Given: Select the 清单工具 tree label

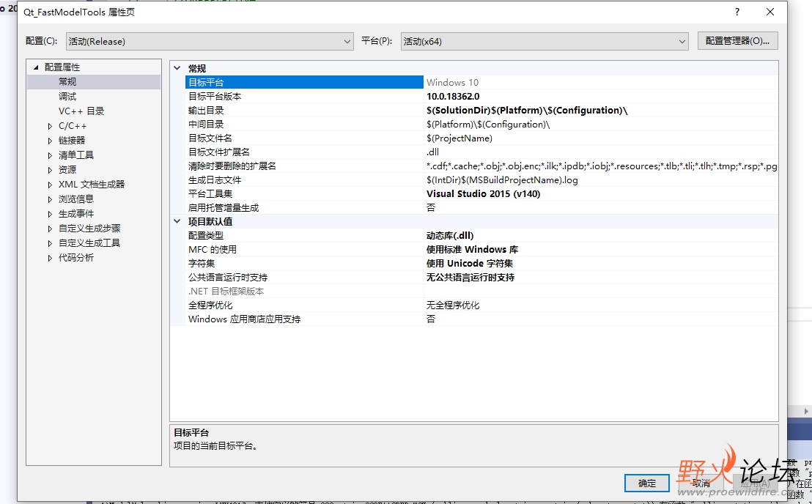Looking at the screenshot, I should pyautogui.click(x=76, y=155).
